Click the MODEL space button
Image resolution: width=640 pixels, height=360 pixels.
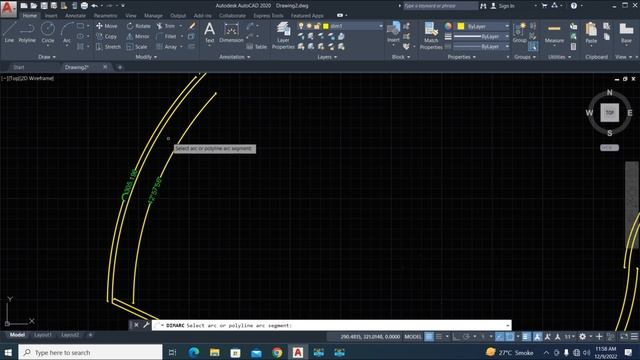pos(413,337)
